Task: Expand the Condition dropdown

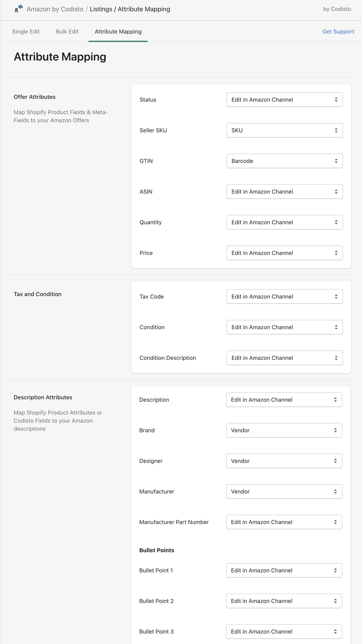Action: click(x=284, y=327)
